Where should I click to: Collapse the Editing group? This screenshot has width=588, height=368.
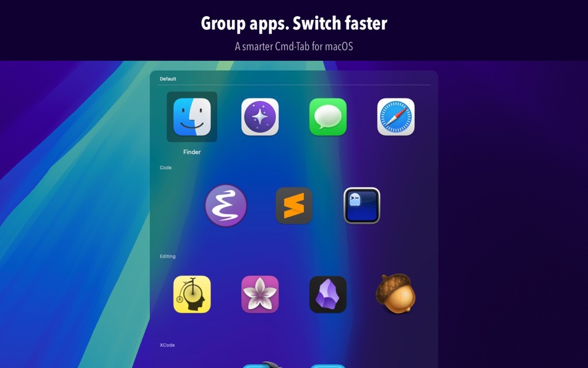(167, 256)
